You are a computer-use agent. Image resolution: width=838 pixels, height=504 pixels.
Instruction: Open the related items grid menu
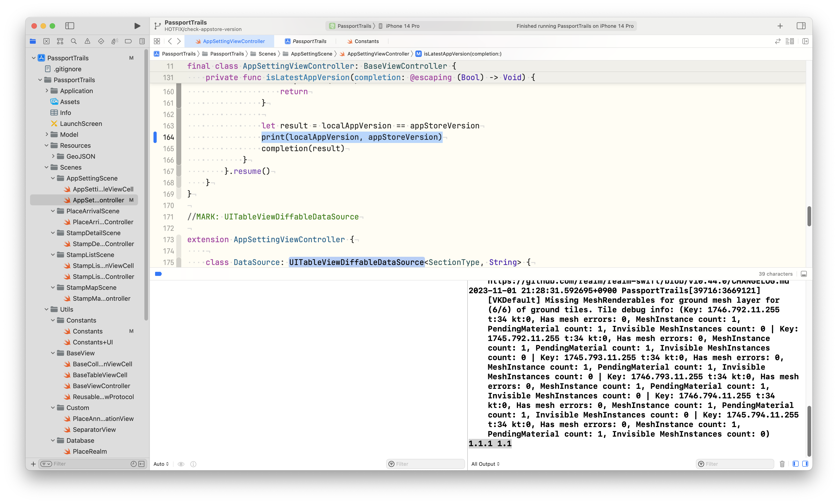tap(157, 41)
